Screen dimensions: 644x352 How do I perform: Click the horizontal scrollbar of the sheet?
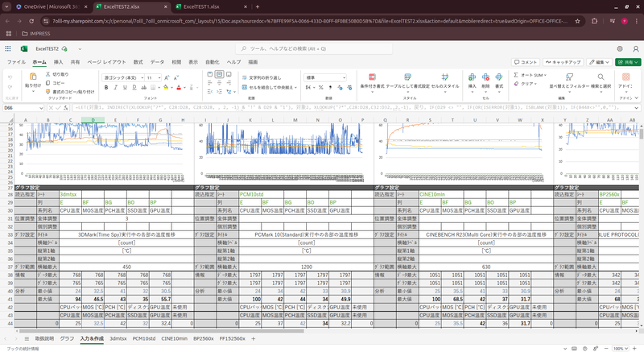click(162, 330)
